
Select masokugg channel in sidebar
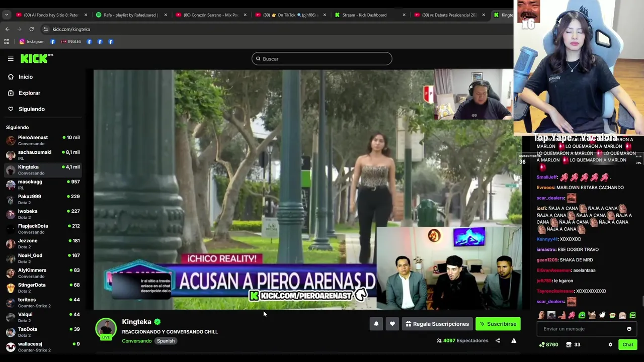click(43, 185)
